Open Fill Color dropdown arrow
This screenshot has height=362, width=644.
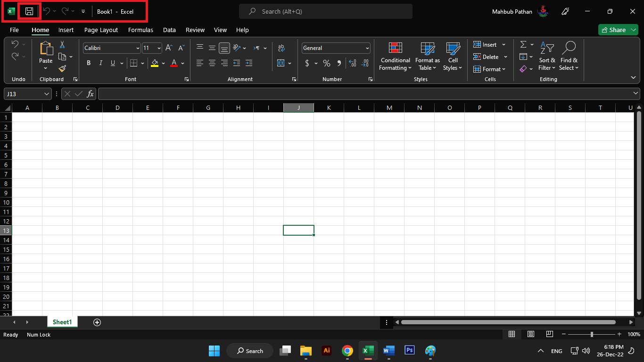click(164, 63)
